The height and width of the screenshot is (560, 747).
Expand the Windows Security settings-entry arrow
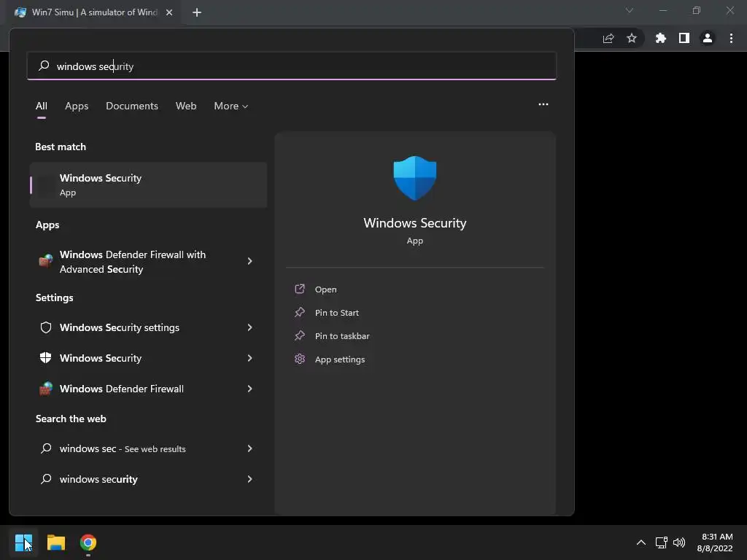tap(249, 358)
